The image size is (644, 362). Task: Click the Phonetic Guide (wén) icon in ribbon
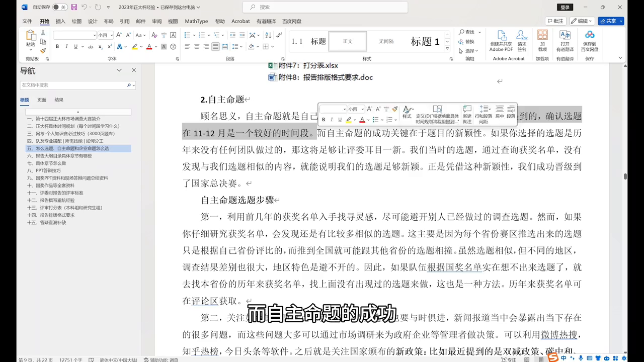click(164, 35)
